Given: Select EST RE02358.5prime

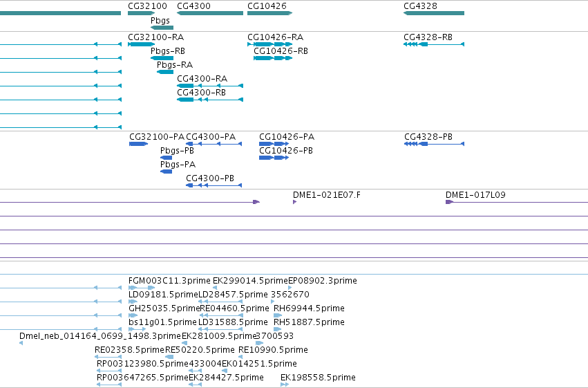Looking at the screenshot, I should [108, 357].
